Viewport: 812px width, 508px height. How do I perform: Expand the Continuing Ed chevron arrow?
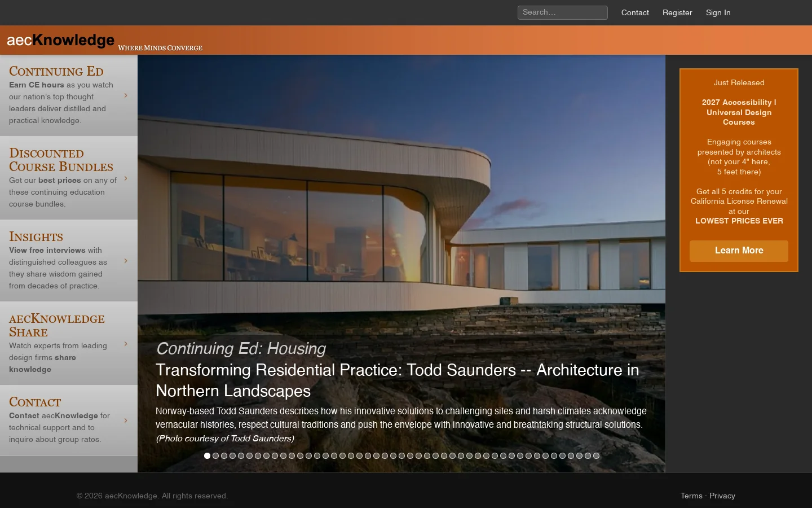click(126, 95)
